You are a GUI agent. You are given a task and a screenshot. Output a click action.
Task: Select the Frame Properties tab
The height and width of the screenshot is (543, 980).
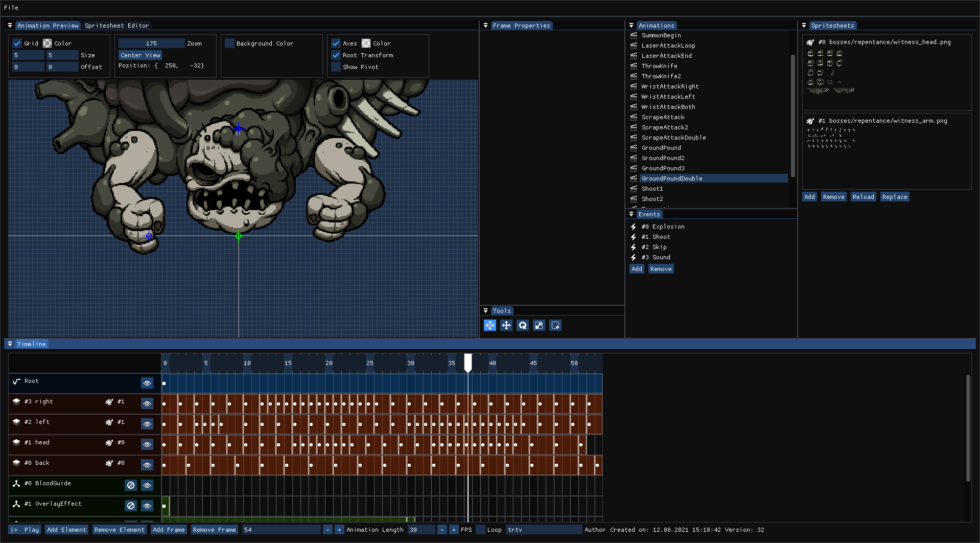click(x=521, y=26)
